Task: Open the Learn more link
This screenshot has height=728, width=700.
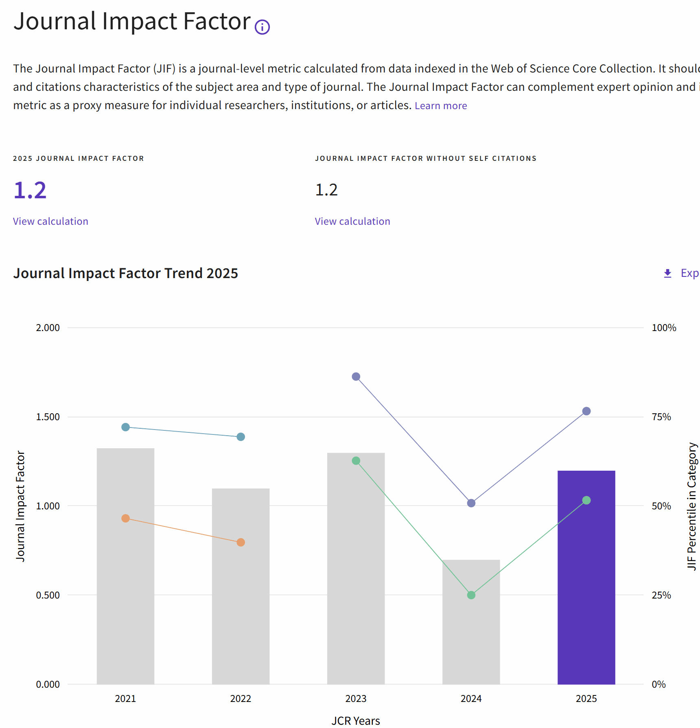Action: point(441,106)
